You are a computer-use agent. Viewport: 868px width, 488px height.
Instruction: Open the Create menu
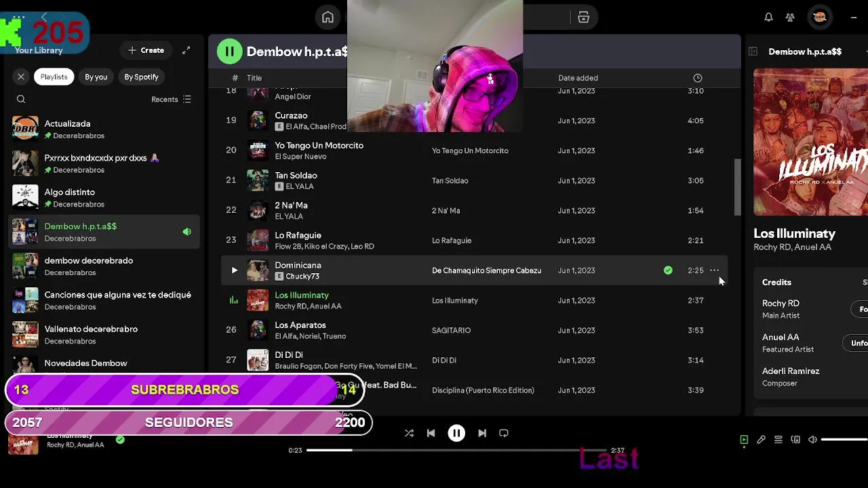pyautogui.click(x=146, y=50)
